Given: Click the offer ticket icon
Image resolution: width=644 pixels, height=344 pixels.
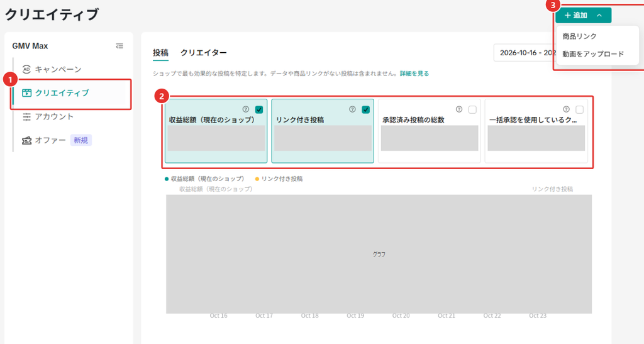Looking at the screenshot, I should click(26, 140).
